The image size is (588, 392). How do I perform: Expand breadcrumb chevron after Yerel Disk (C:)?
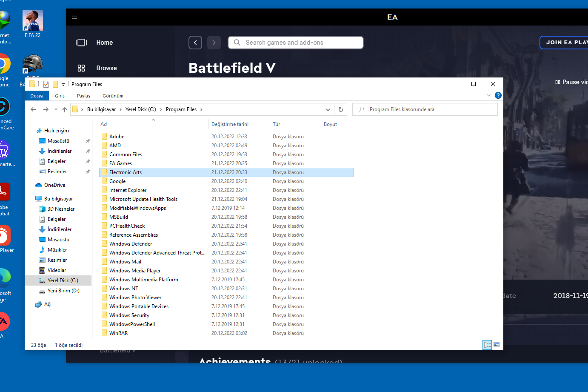pos(161,109)
